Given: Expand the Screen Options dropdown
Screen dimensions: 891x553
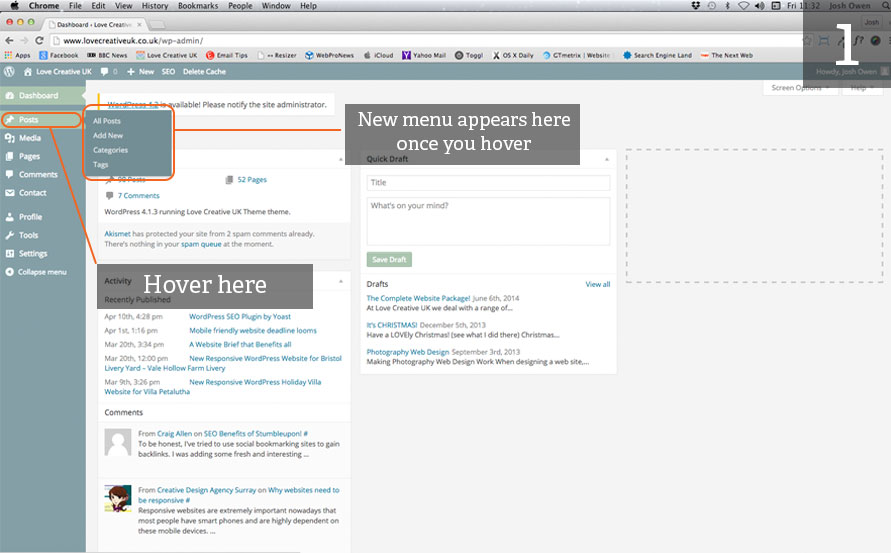Looking at the screenshot, I should [800, 88].
